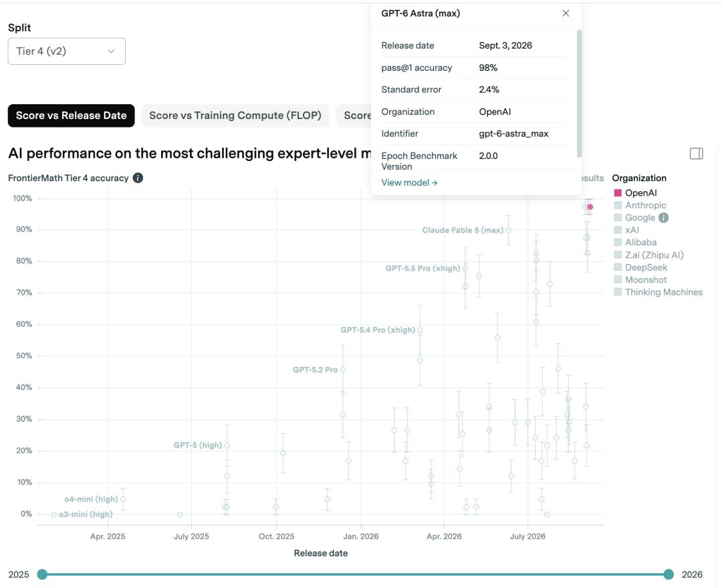The height and width of the screenshot is (588, 722).
Task: Open the Split dropdown showing Tier 4 (v2)
Action: coord(67,51)
